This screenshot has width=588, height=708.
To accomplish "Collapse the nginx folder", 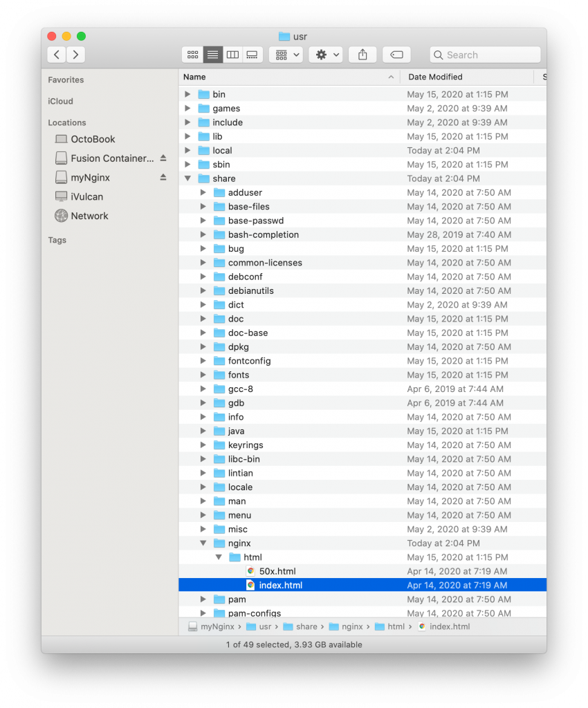I will [x=203, y=543].
